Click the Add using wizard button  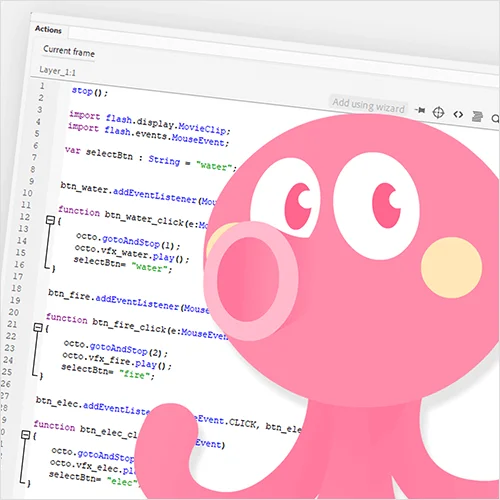pyautogui.click(x=368, y=105)
